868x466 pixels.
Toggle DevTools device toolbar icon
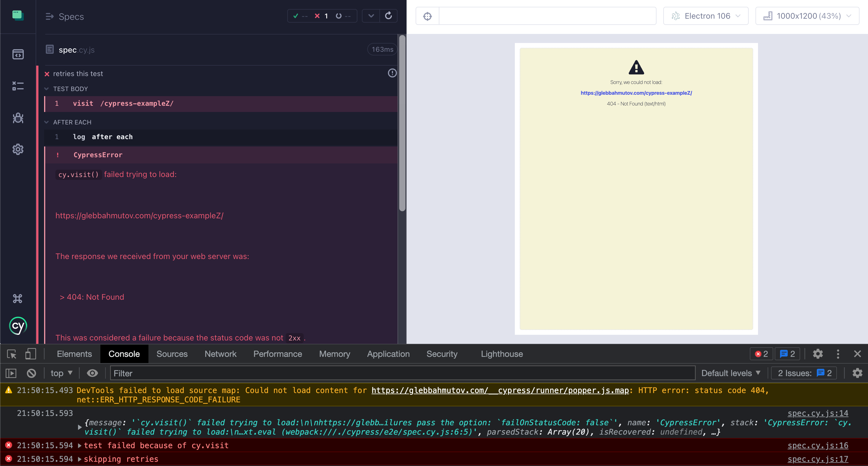(31, 354)
